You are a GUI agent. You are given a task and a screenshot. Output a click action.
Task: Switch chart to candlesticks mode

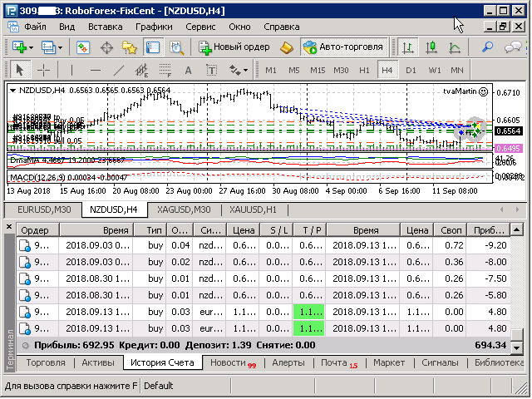431,47
